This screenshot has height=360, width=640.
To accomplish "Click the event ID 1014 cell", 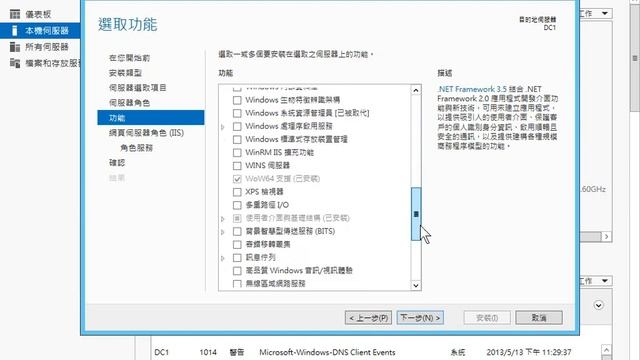I will (208, 352).
